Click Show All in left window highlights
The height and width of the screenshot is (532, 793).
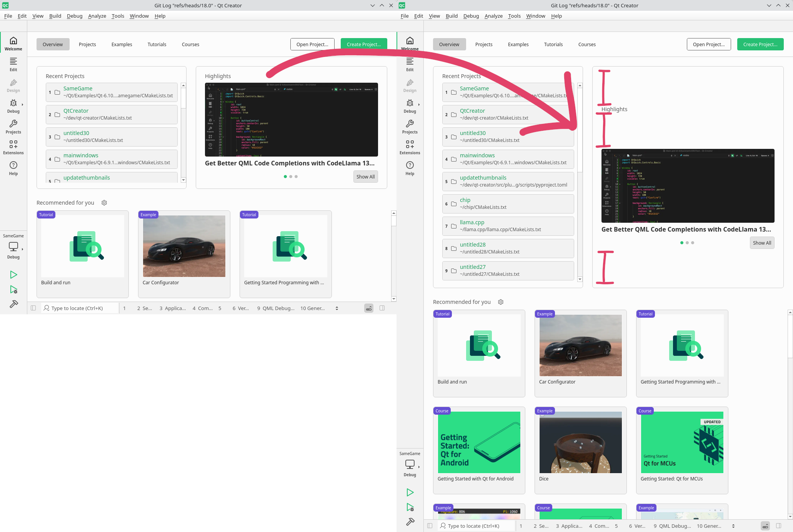click(365, 177)
